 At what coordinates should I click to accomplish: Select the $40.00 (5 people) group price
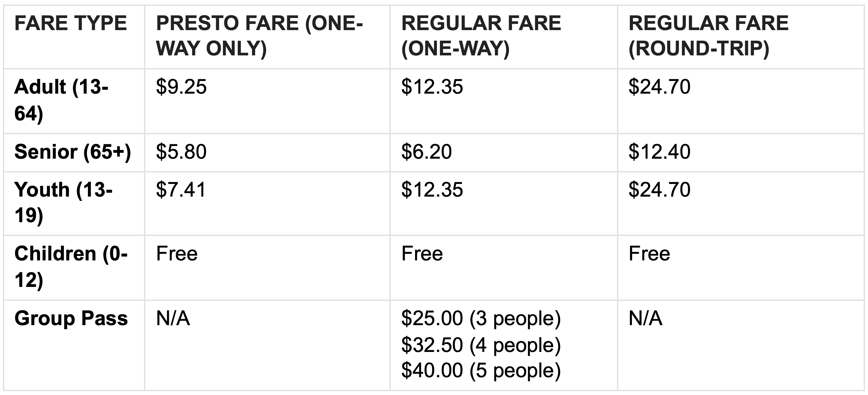point(481,370)
